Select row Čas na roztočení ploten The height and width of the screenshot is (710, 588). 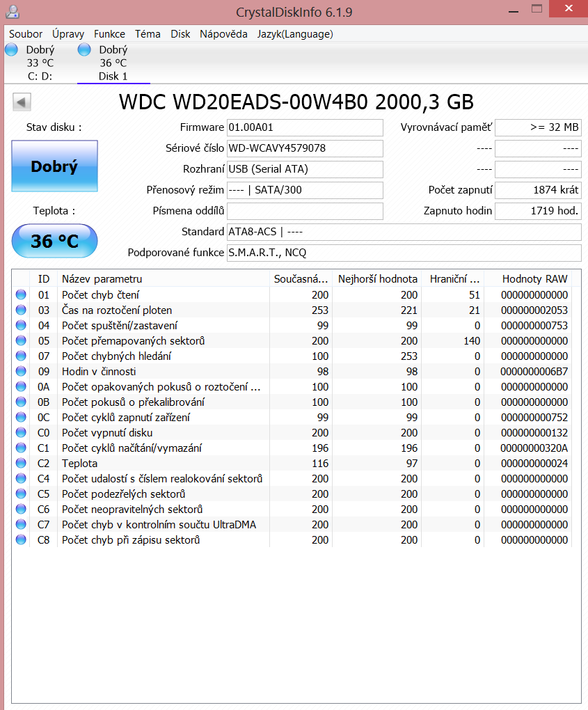click(x=292, y=310)
